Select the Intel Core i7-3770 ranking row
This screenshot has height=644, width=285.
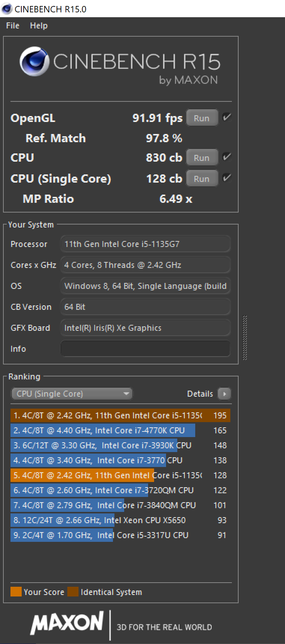tap(120, 460)
